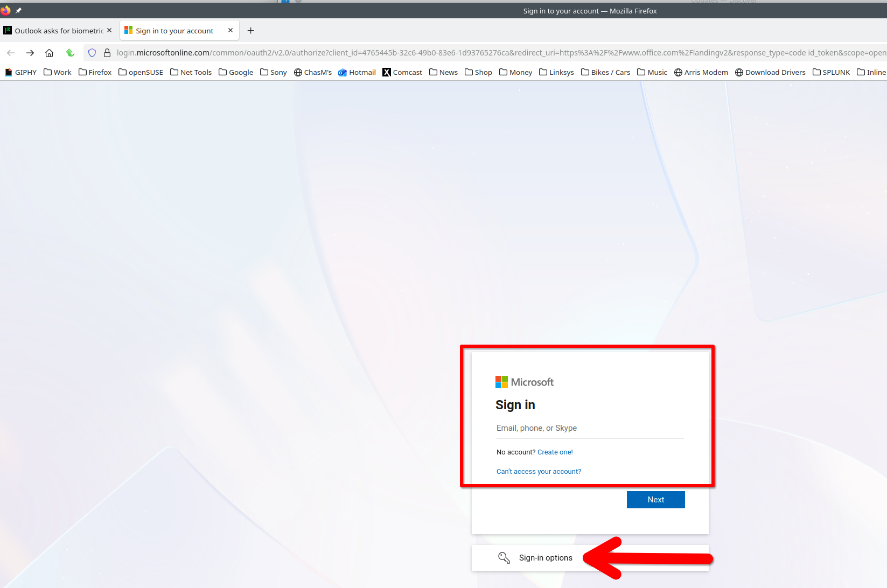This screenshot has height=588, width=887.
Task: Open the Sony bookmarks folder
Action: [x=274, y=72]
